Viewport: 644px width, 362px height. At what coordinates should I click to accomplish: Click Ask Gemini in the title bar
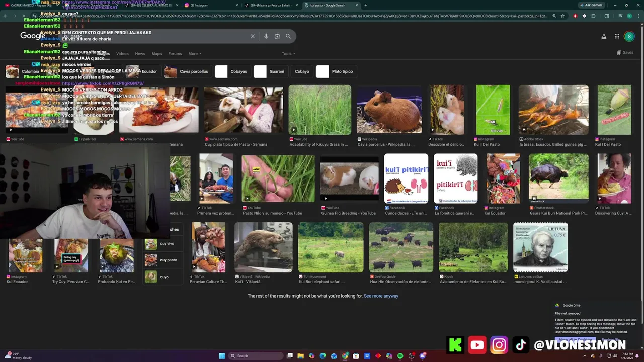[x=591, y=5]
